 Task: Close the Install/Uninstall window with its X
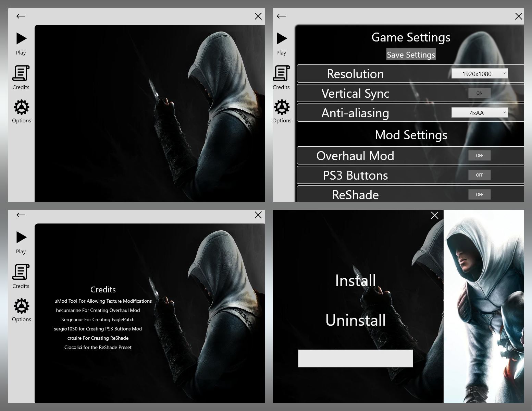(435, 215)
